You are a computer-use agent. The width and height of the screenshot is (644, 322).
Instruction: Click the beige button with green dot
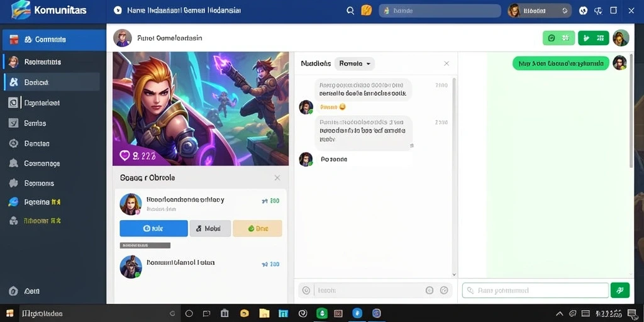click(x=257, y=228)
